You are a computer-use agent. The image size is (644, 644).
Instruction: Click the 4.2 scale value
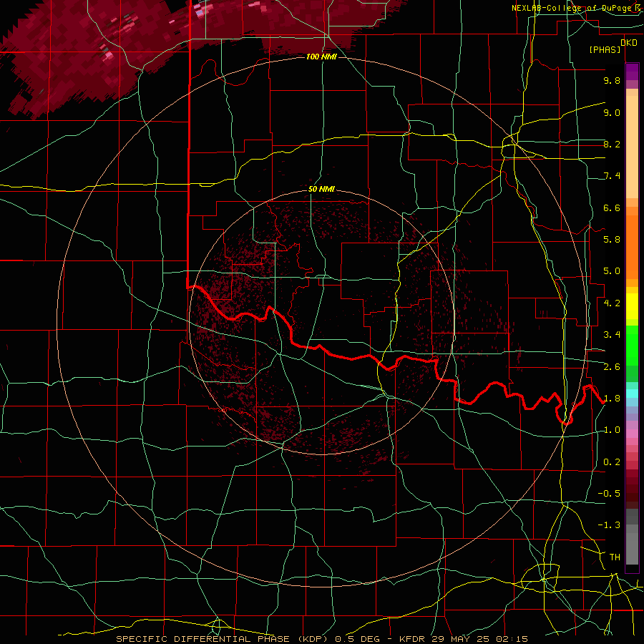point(612,303)
